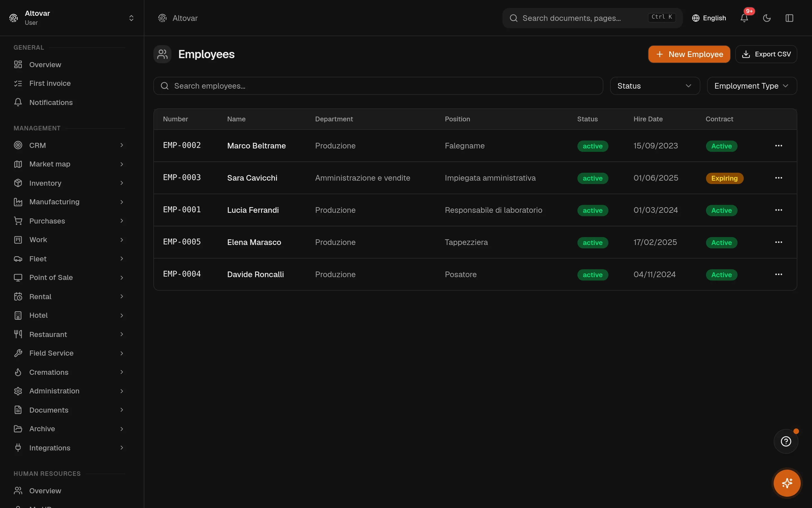Open Notifications in the sidebar
The width and height of the screenshot is (812, 508).
click(x=69, y=102)
